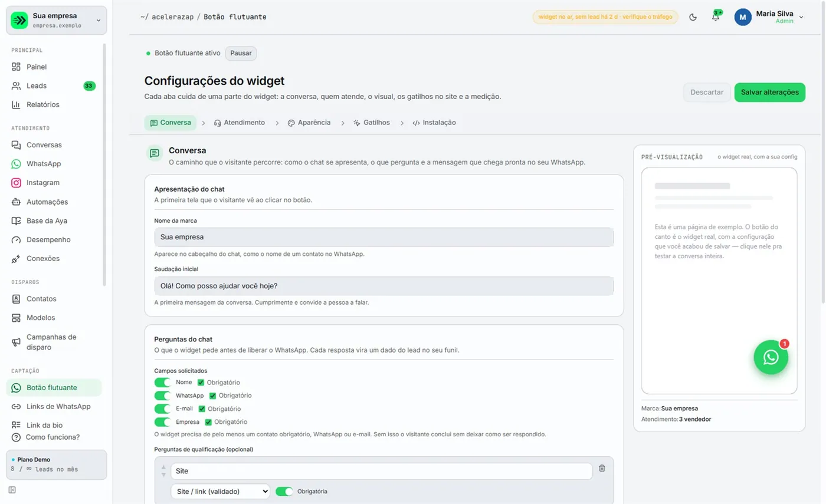This screenshot has height=504, width=826.
Task: Open Leads in the sidebar
Action: pyautogui.click(x=54, y=85)
